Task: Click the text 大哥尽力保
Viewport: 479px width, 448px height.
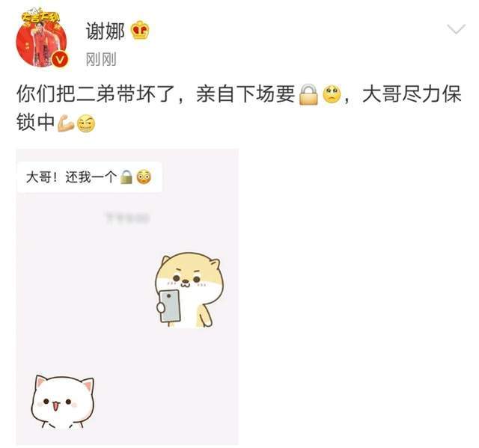Action: click(x=412, y=93)
